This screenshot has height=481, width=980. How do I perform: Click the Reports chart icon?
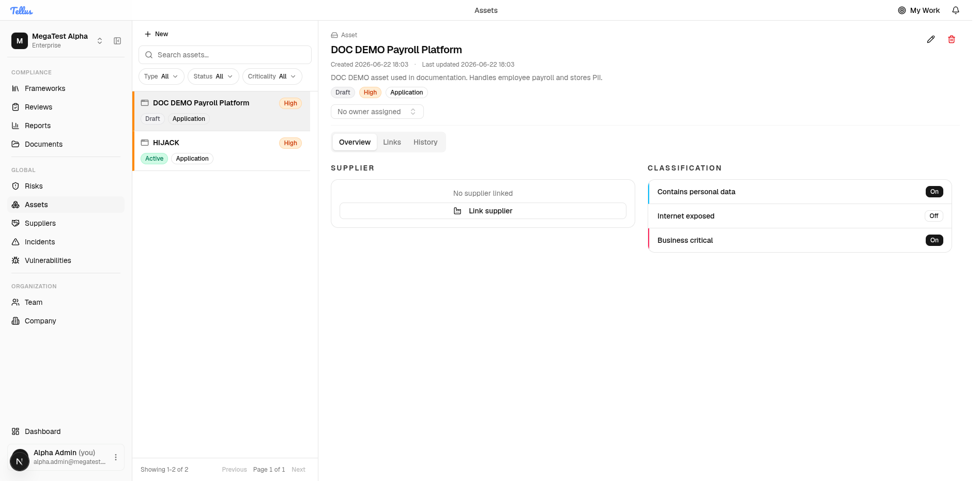pos(16,126)
